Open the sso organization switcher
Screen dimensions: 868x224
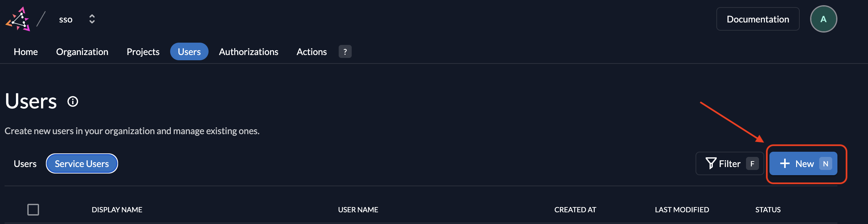pos(92,19)
